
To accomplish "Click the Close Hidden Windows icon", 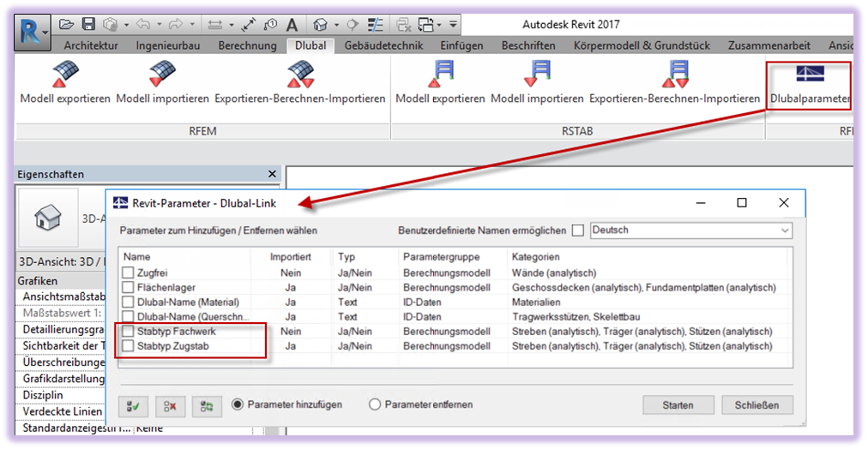I will 404,24.
